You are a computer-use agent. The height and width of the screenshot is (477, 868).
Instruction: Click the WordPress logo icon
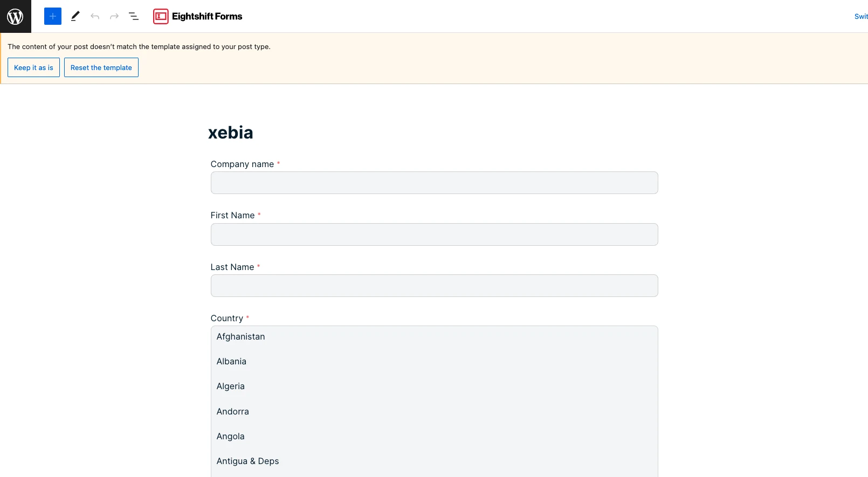(15, 16)
